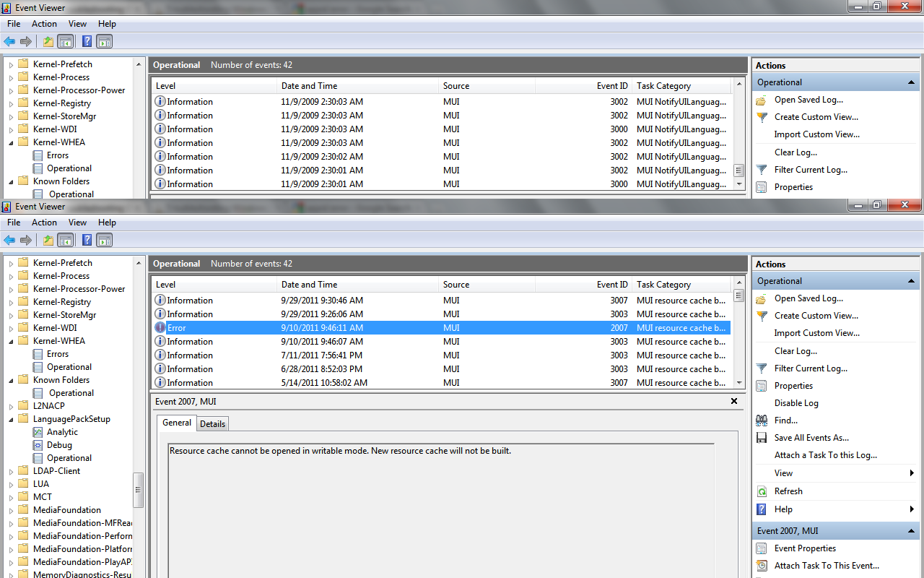Open the View submenu arrow in Actions pane

coord(912,473)
